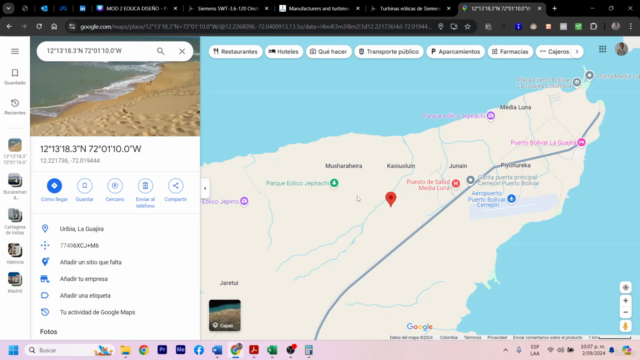Switch to the MOD 2 EOLICA DISEÑO tab
This screenshot has height=360, width=640.
[137, 8]
